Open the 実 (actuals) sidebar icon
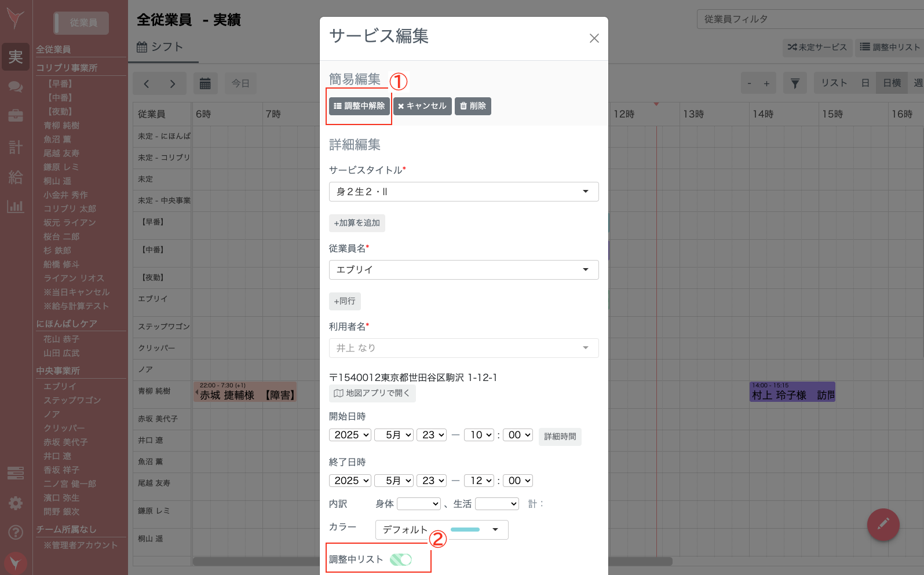The height and width of the screenshot is (575, 924). [16, 57]
